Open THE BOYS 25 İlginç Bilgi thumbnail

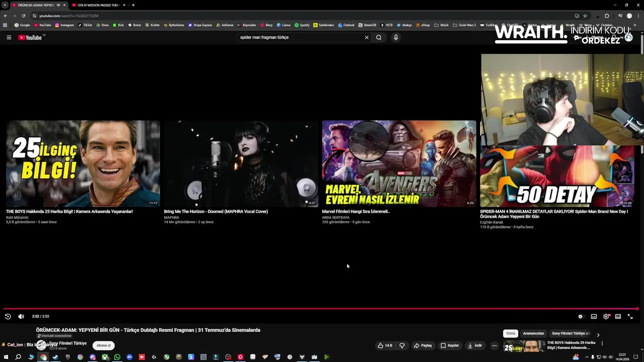[83, 163]
